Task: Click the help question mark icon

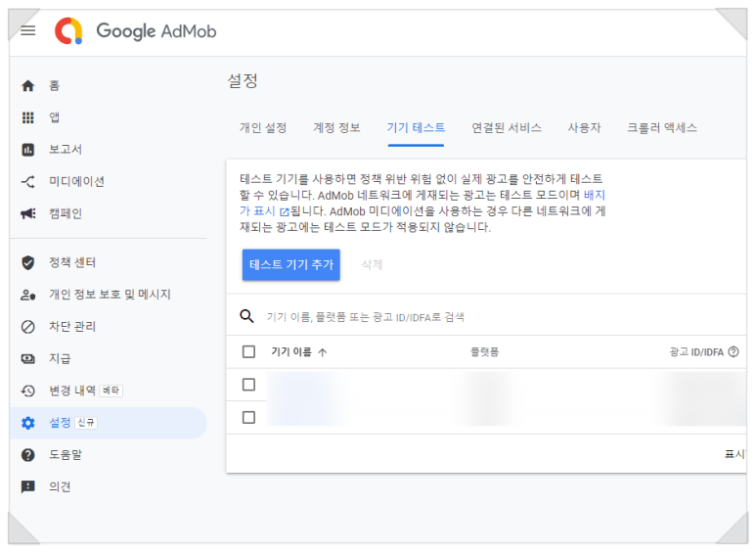Action: (28, 455)
